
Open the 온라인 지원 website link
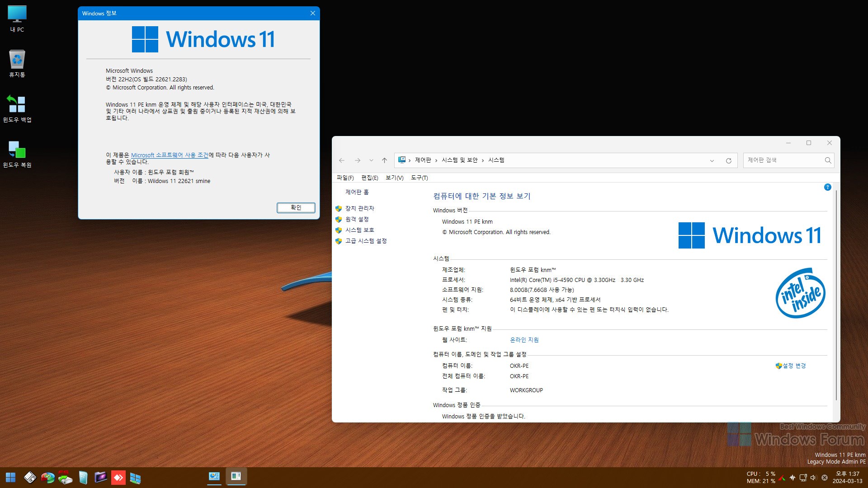[x=524, y=340]
